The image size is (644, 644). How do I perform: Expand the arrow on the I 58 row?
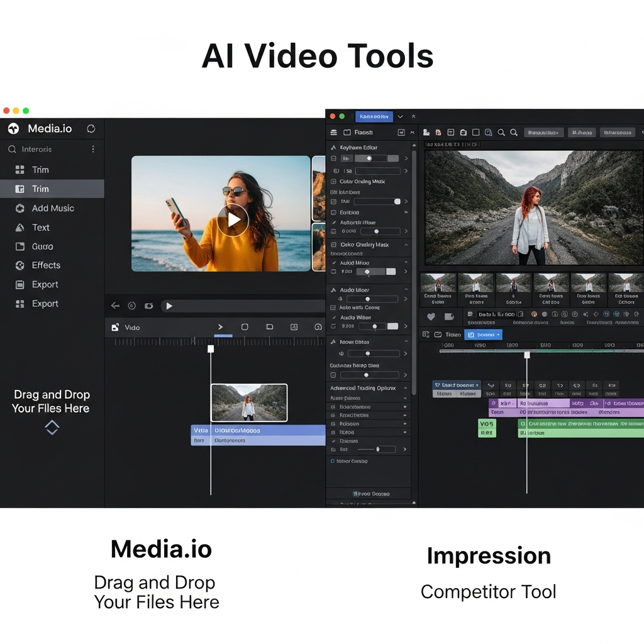[406, 171]
